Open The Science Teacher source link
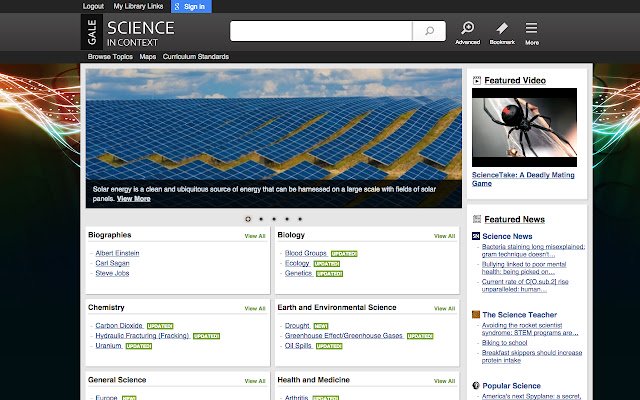Viewport: 640px width, 400px height. [520, 315]
